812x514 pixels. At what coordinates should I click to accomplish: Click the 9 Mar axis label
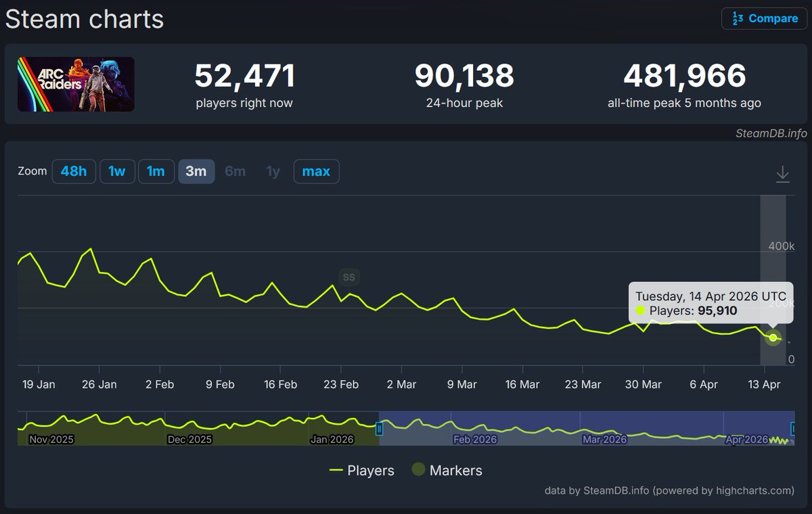click(461, 384)
